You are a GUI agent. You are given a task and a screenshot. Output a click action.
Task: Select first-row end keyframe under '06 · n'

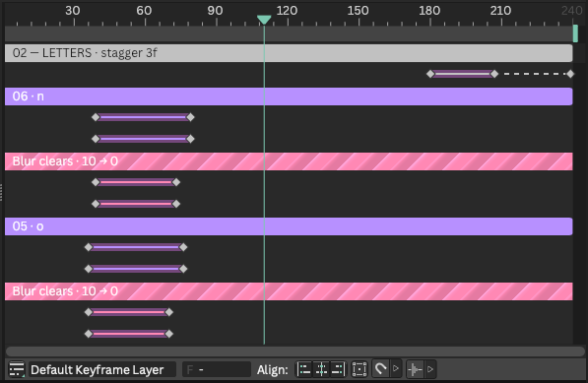click(190, 117)
